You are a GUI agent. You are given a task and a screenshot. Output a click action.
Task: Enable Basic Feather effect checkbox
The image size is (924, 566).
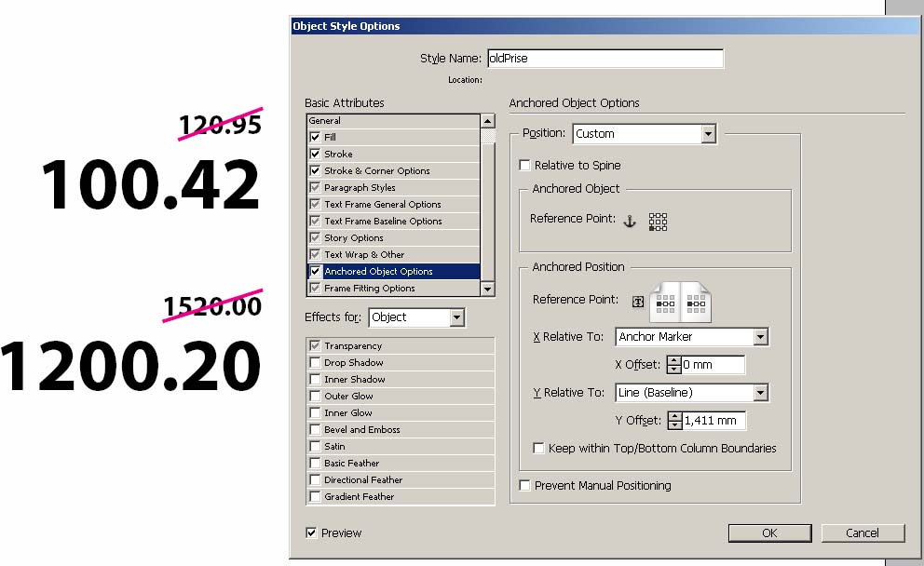click(315, 463)
